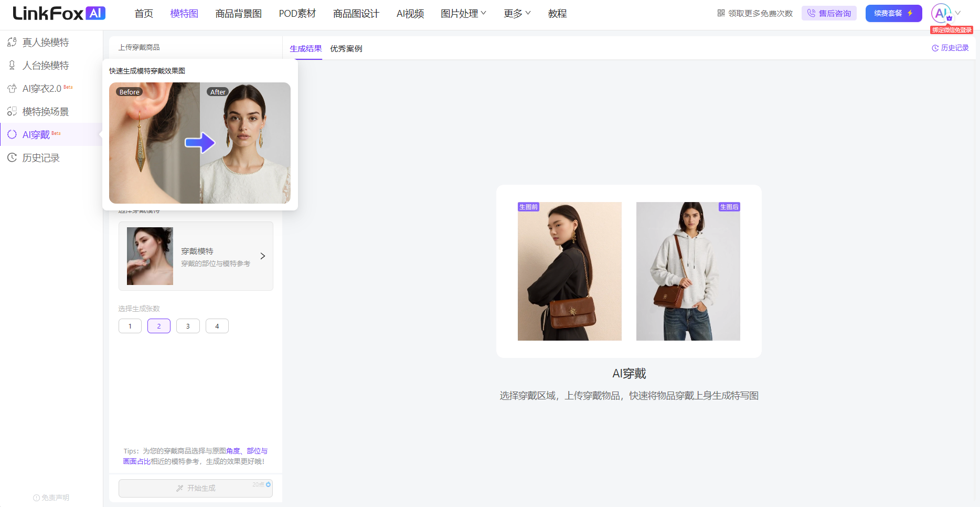Click the 续费套餐 button
Image resolution: width=980 pixels, height=507 pixels.
pyautogui.click(x=893, y=13)
